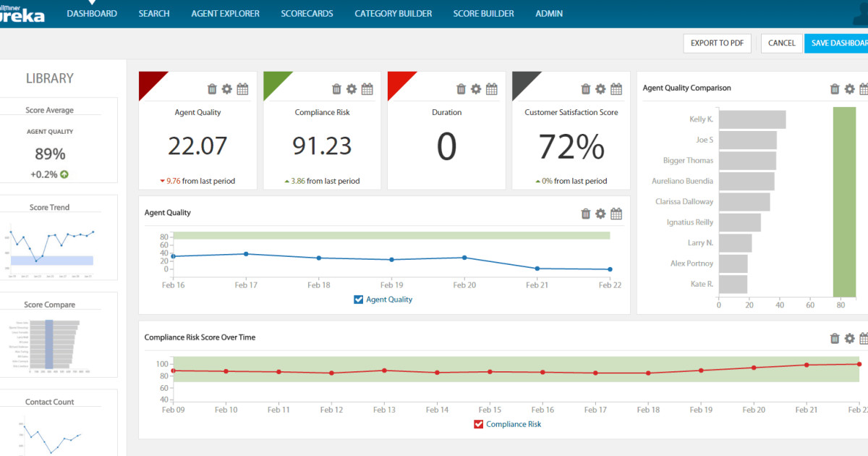
Task: Open the Score Compare library widget
Action: (x=58, y=334)
